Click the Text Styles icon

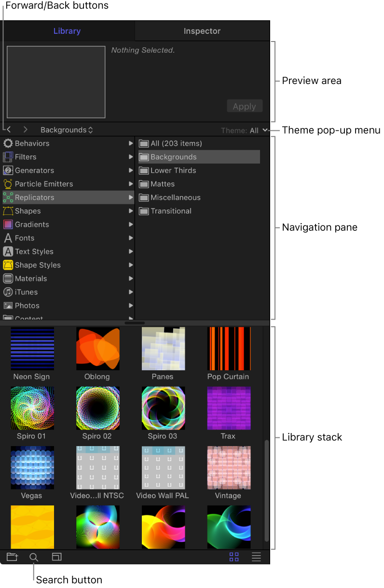[x=8, y=252]
